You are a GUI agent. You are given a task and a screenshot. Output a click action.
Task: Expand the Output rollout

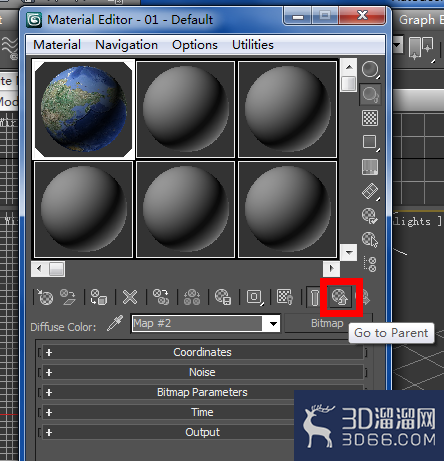(202, 432)
